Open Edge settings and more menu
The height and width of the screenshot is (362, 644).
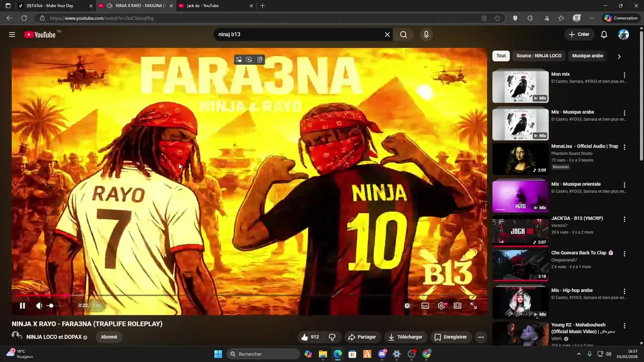click(592, 18)
